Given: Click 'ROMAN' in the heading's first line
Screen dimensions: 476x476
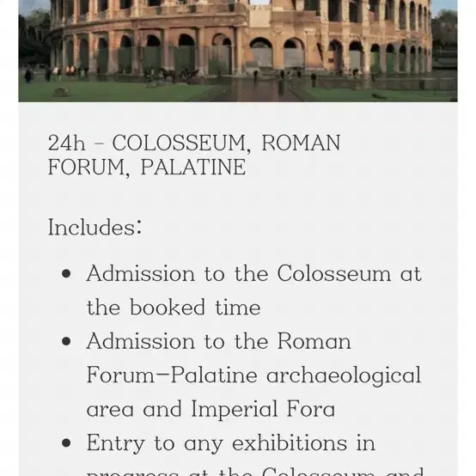Looking at the screenshot, I should [x=301, y=143].
